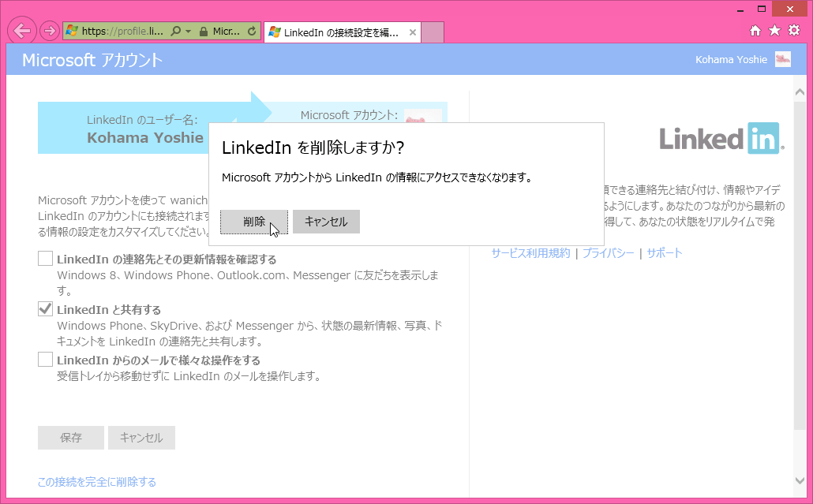Viewport: 813px width, 504px height.
Task: Click この接続を完全に削除する link
Action: (97, 482)
